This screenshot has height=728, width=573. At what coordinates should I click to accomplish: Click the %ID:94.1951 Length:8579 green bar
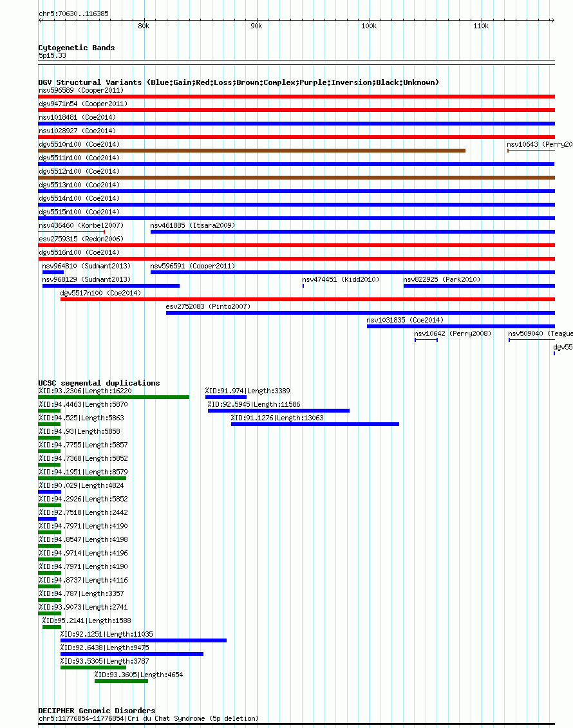[82, 478]
